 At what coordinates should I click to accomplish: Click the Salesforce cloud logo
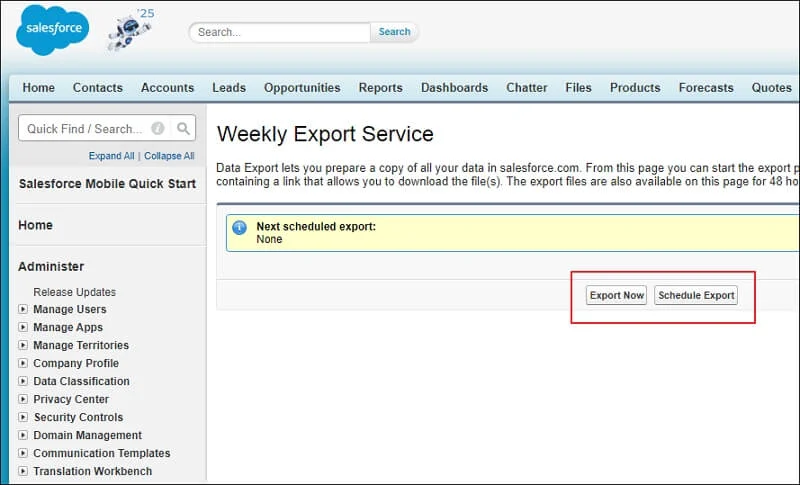click(53, 30)
